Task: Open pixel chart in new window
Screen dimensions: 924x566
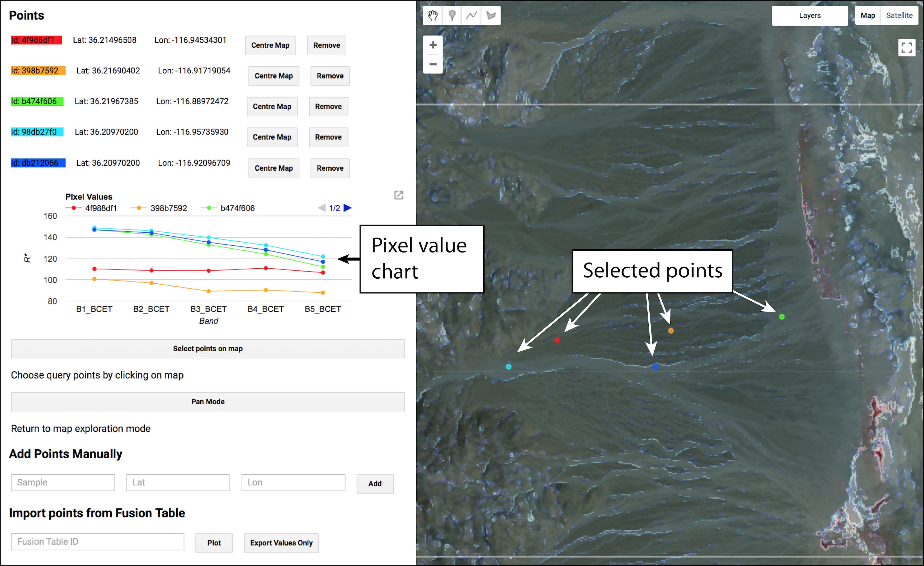Action: point(399,195)
